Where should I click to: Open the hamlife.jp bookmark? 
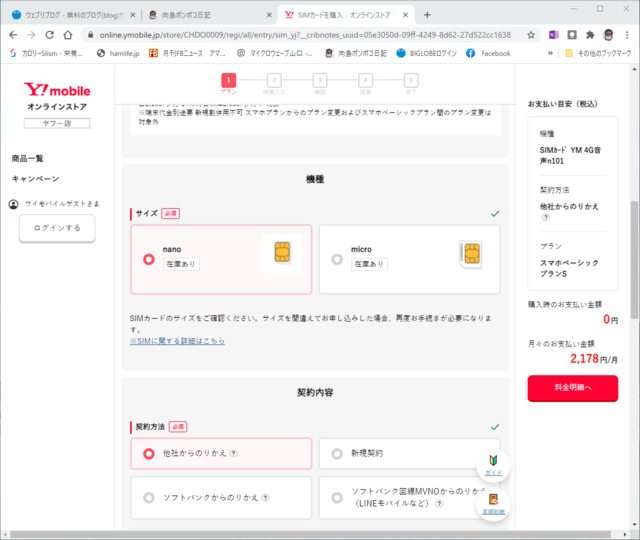[118, 53]
